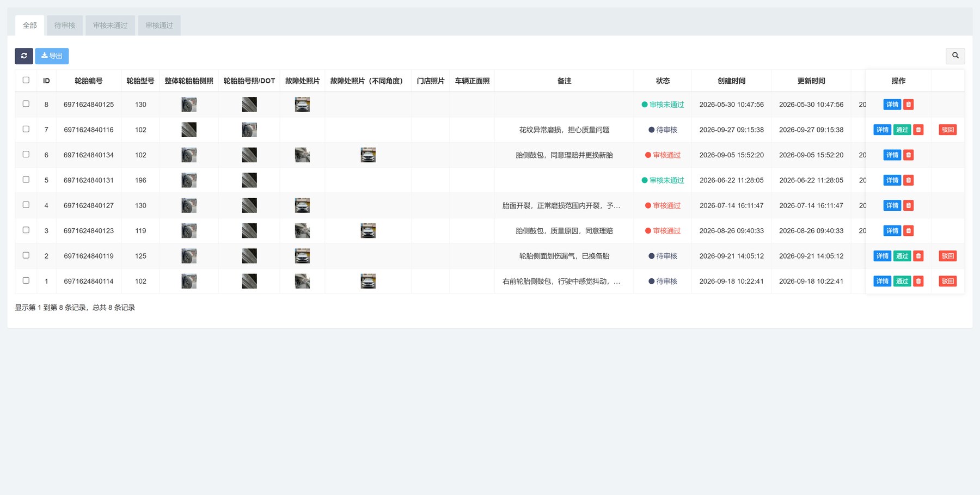The width and height of the screenshot is (980, 495).
Task: Click the refresh icon button
Action: (24, 56)
